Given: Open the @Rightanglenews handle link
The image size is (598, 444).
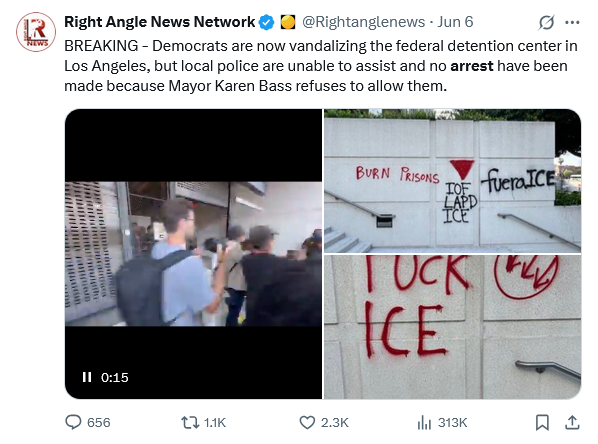Looking at the screenshot, I should pyautogui.click(x=363, y=22).
